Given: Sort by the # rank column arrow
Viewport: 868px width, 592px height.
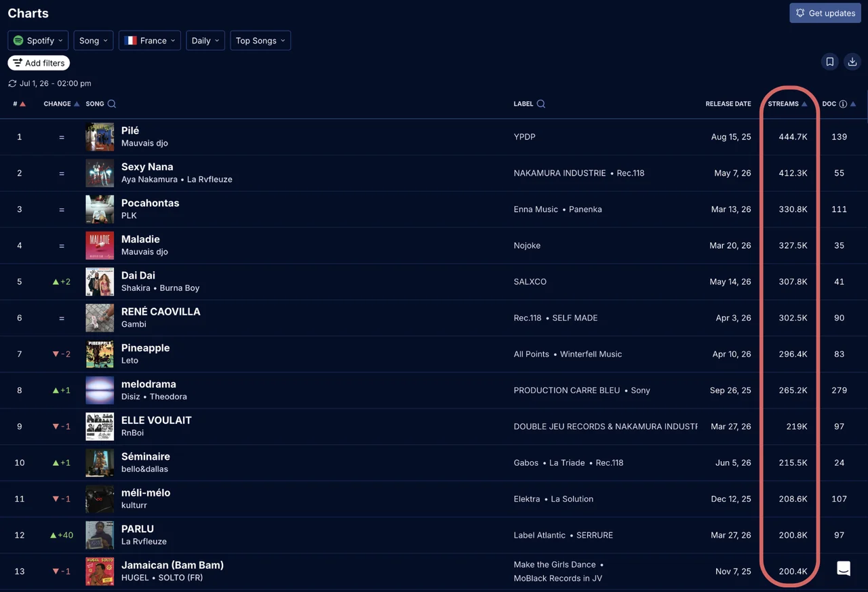Looking at the screenshot, I should coord(22,104).
